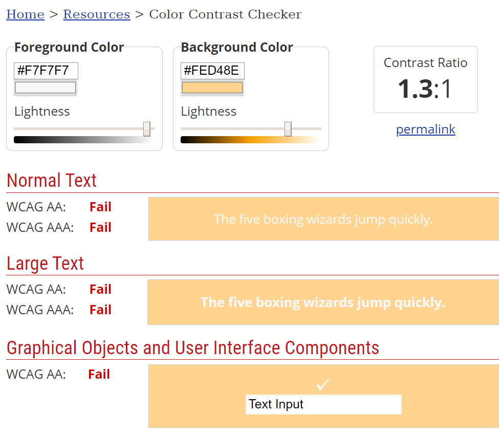Viewport: 504px width, 435px height.
Task: Click the Normal Text sample sentence
Action: click(323, 219)
